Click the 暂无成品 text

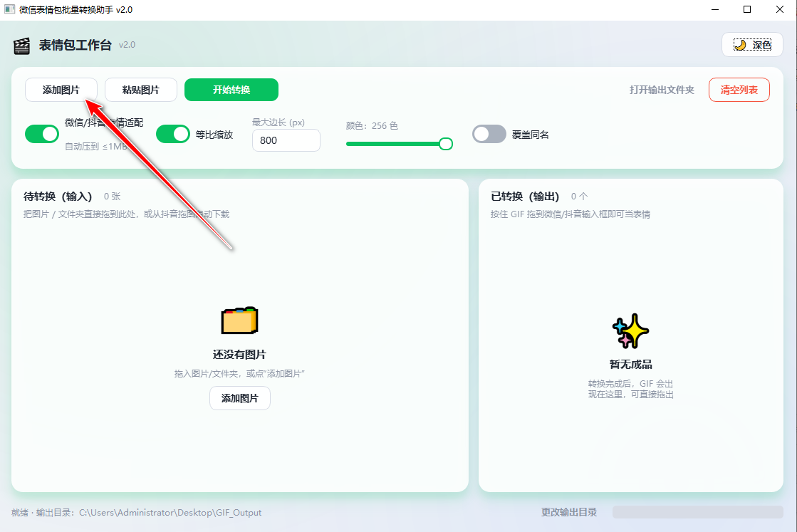[631, 365]
